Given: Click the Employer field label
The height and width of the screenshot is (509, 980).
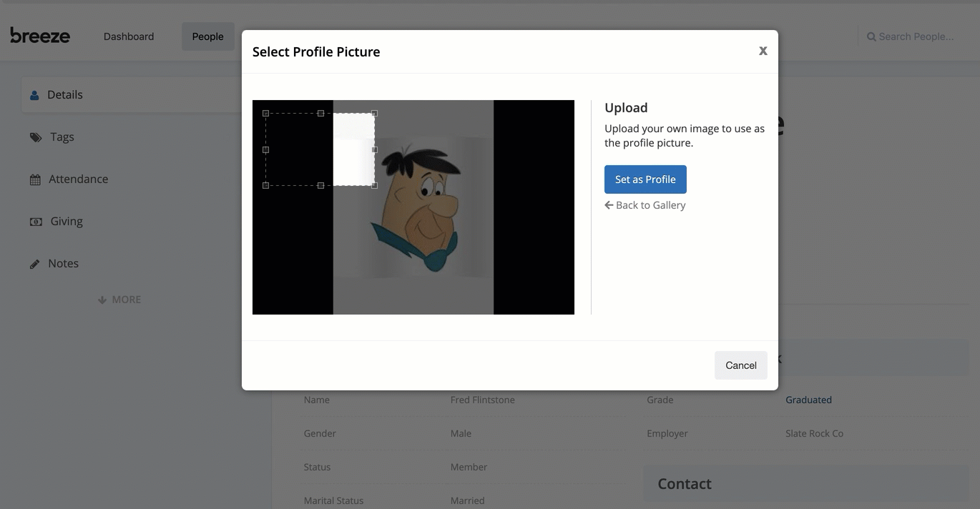Looking at the screenshot, I should 667,433.
